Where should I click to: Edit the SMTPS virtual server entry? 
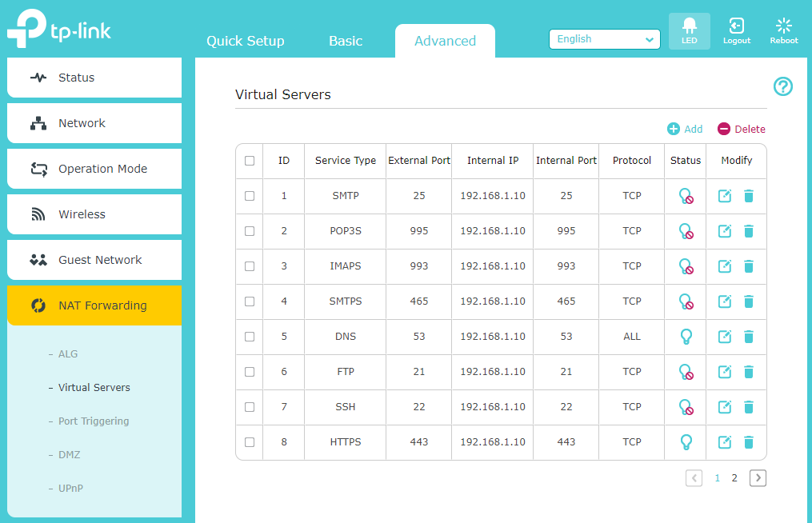(x=725, y=301)
